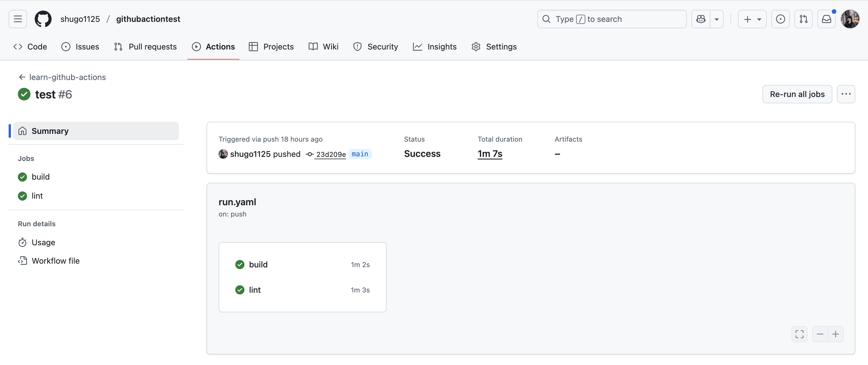Click the Usage stopwatch icon in Run details
Image resolution: width=868 pixels, height=365 pixels.
pyautogui.click(x=22, y=242)
